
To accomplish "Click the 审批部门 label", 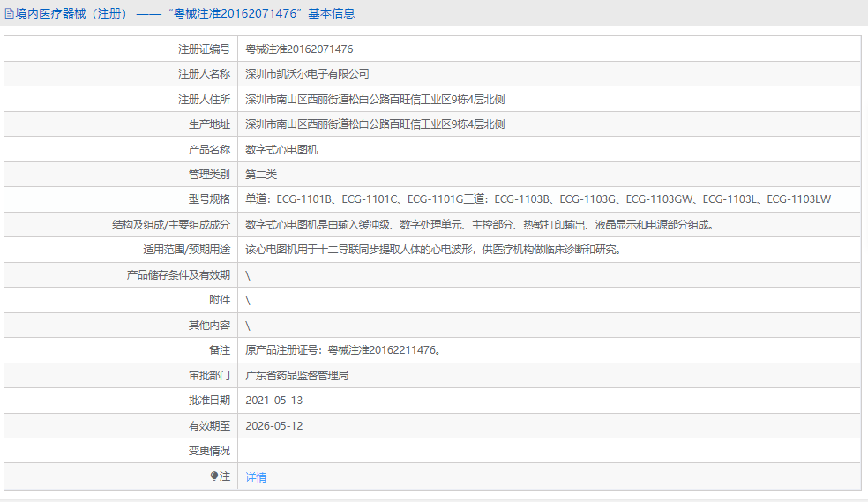I will point(209,375).
